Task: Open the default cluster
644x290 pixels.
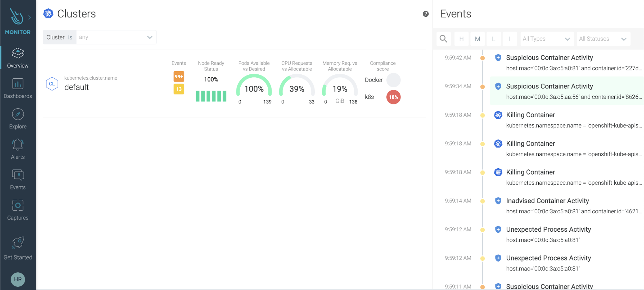Action: point(76,87)
